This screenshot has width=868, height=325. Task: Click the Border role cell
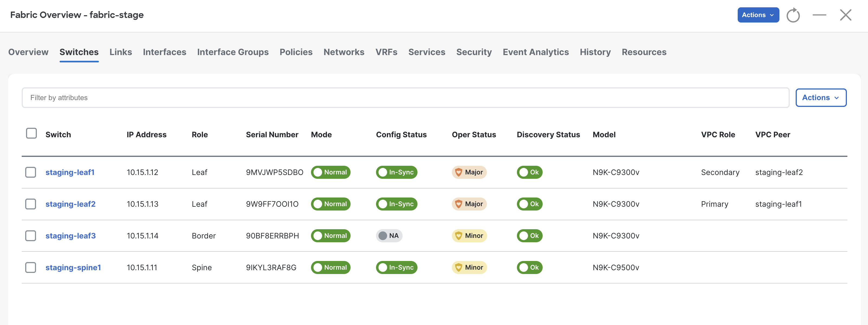pos(204,236)
